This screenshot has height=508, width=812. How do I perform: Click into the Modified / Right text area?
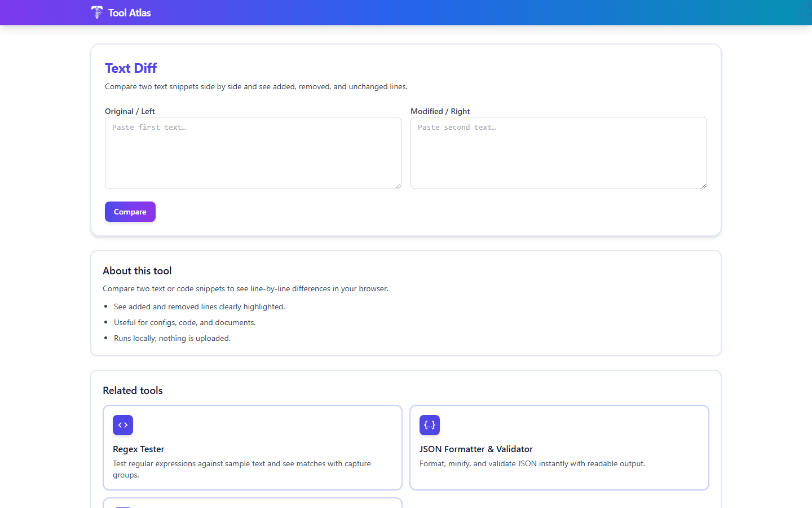tap(559, 152)
